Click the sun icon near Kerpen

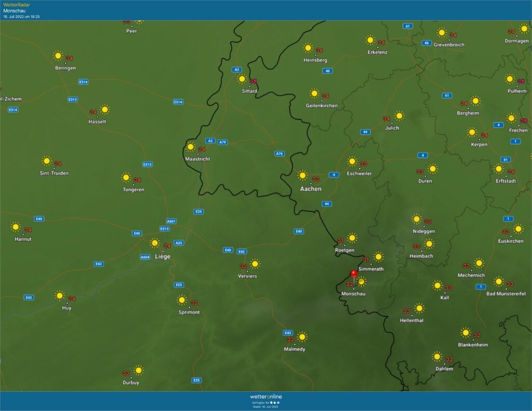pos(472,132)
